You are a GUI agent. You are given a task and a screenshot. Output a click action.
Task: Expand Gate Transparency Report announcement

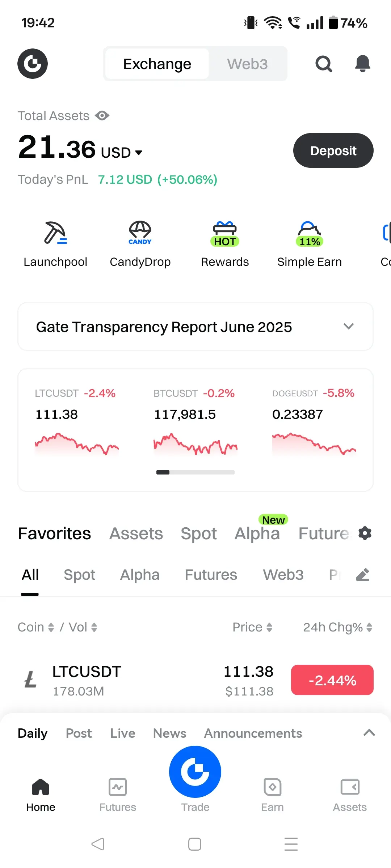(195, 327)
